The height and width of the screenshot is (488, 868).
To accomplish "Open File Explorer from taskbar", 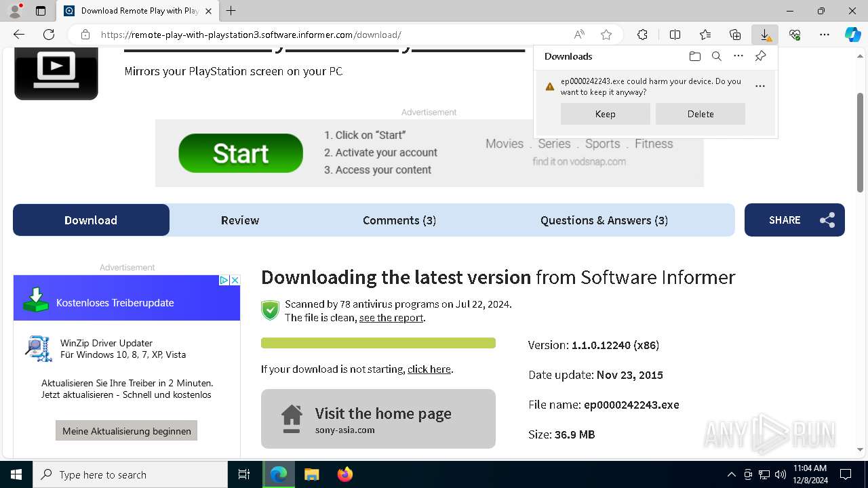I will (312, 474).
